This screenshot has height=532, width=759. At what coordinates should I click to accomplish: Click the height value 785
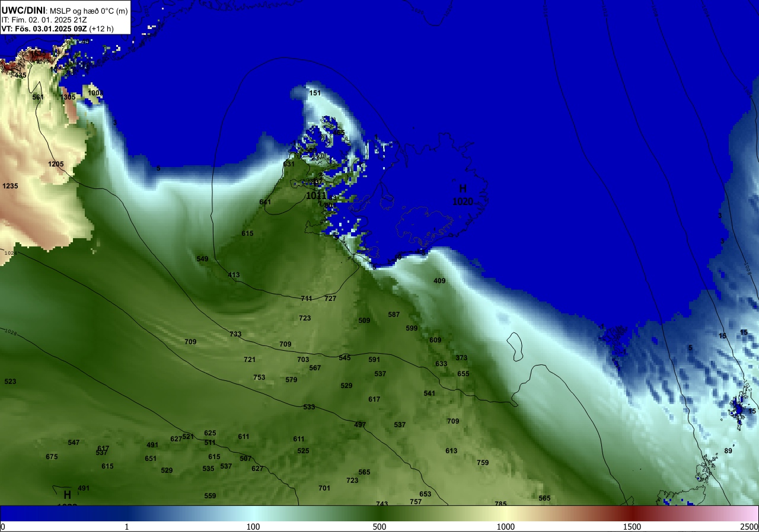(x=500, y=504)
